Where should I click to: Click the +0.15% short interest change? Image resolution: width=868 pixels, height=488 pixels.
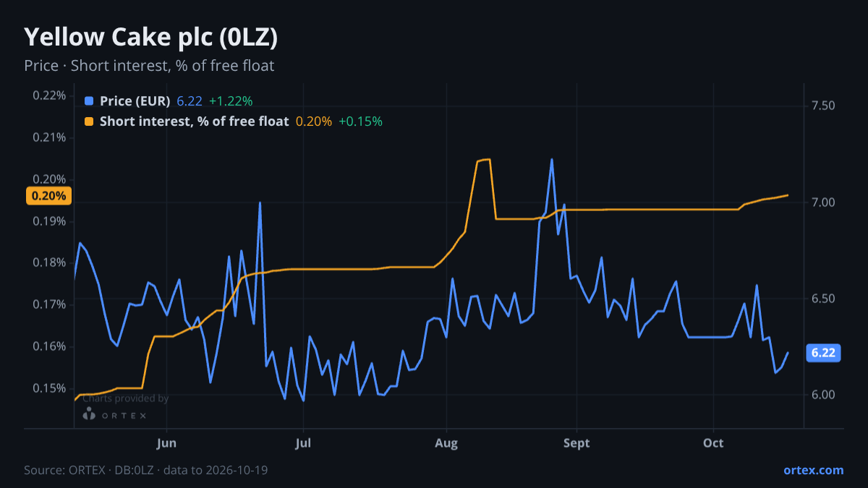(360, 121)
